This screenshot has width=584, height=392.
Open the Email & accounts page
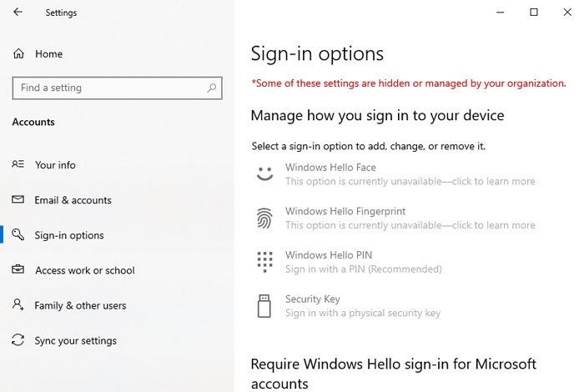click(73, 200)
